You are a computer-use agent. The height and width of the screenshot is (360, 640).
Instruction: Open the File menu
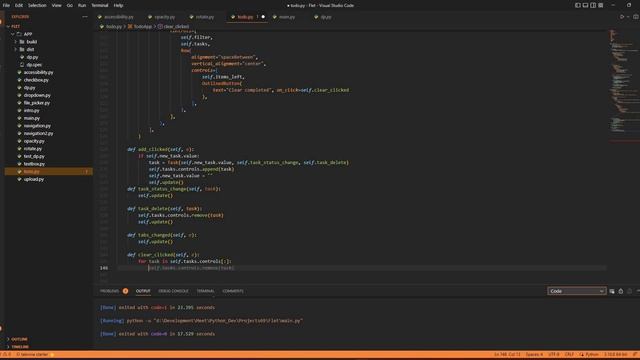click(6, 5)
